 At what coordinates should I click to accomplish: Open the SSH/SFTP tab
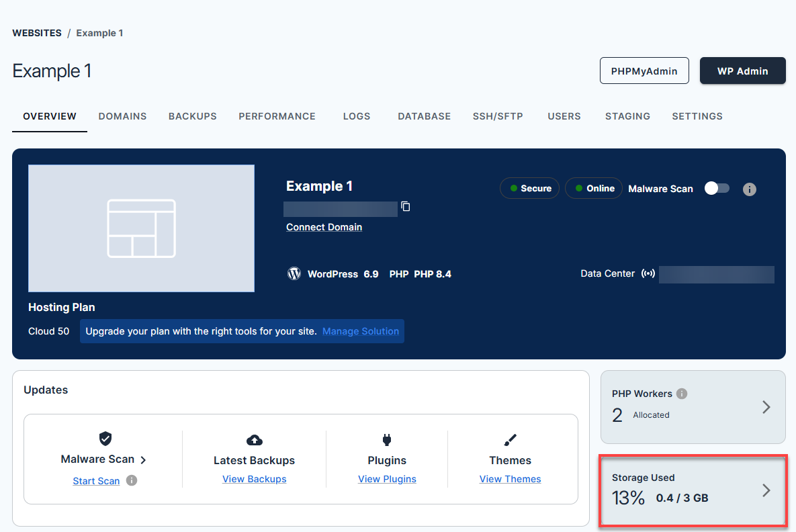[x=498, y=116]
